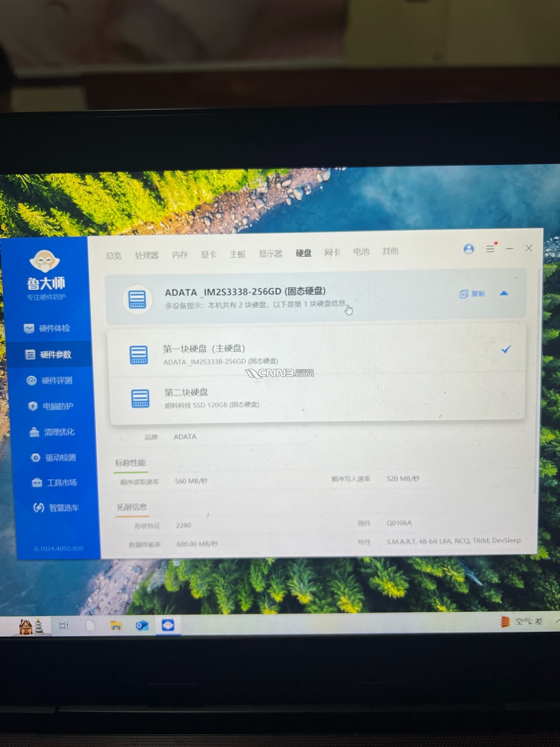
Task: Collapse the disk list with blue arrow
Action: (504, 293)
